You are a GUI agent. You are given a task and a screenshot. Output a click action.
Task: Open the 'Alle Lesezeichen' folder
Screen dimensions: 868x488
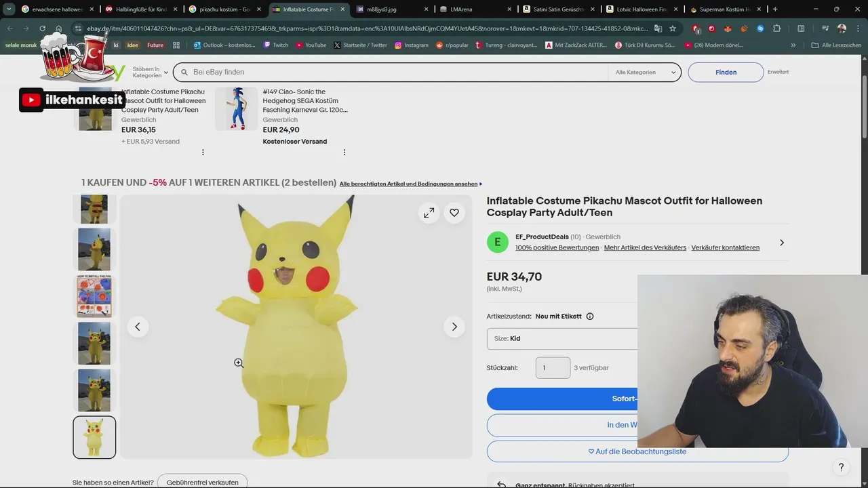pos(836,45)
